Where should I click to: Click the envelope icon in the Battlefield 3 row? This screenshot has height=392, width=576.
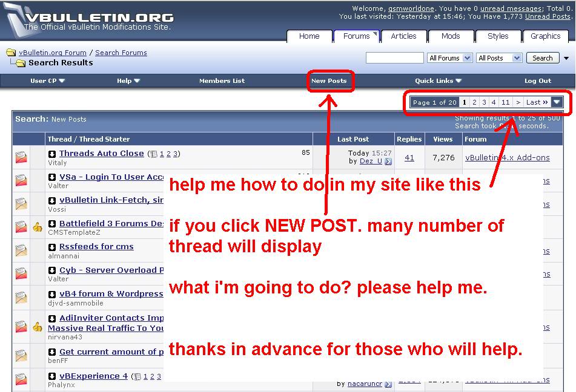tap(21, 227)
